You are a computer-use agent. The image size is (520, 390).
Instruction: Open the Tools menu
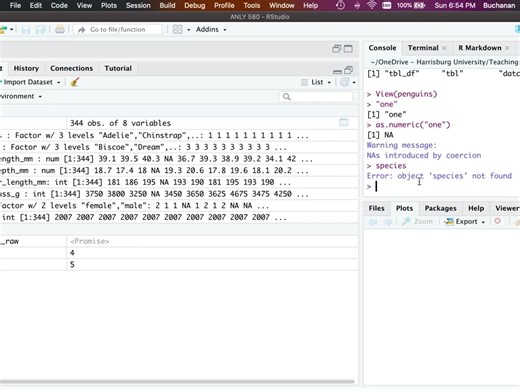[x=252, y=5]
